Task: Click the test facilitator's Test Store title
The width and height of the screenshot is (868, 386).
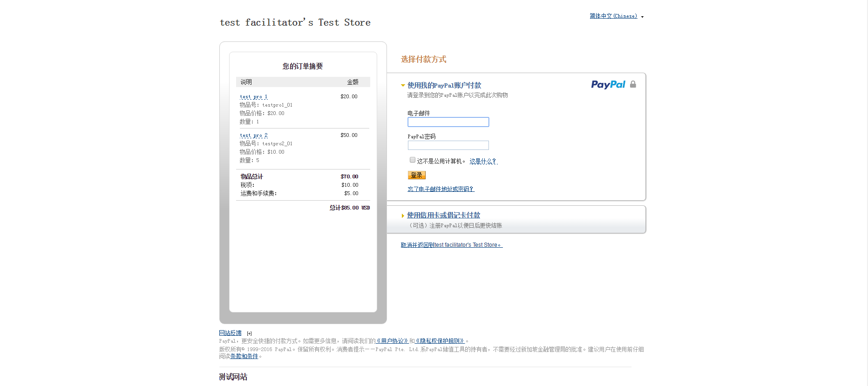Action: [x=295, y=22]
